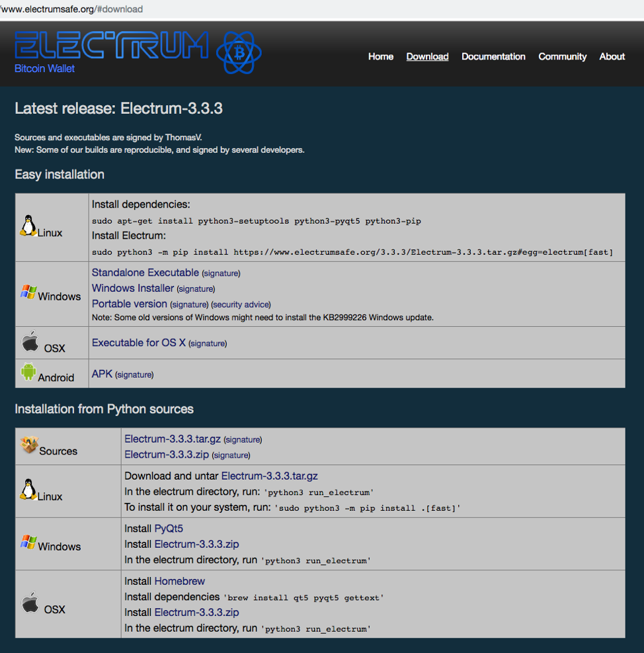Viewport: 644px width, 653px height.
Task: Download the Android APK
Action: click(x=102, y=374)
